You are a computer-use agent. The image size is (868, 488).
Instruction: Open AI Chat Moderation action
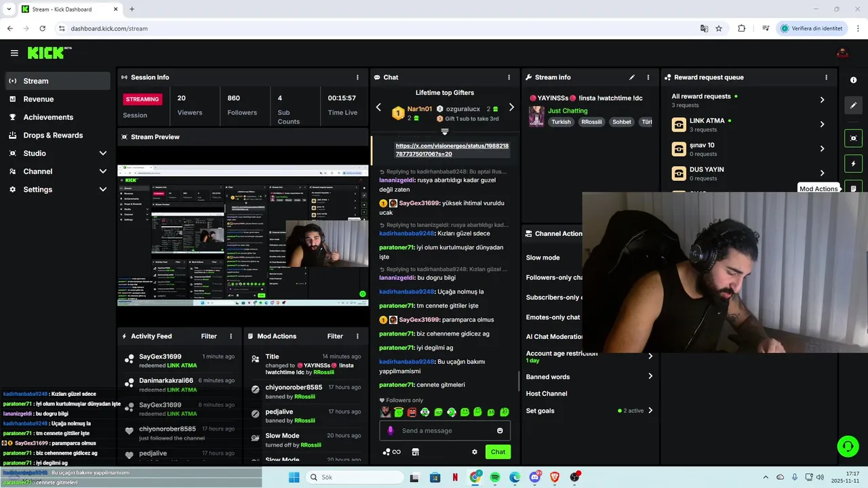[553, 336]
